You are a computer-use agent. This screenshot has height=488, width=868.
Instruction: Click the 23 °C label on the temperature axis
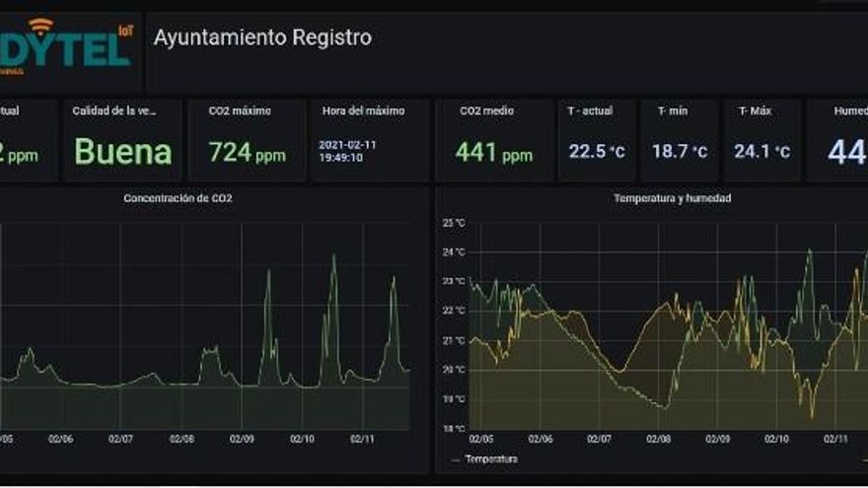pyautogui.click(x=454, y=282)
